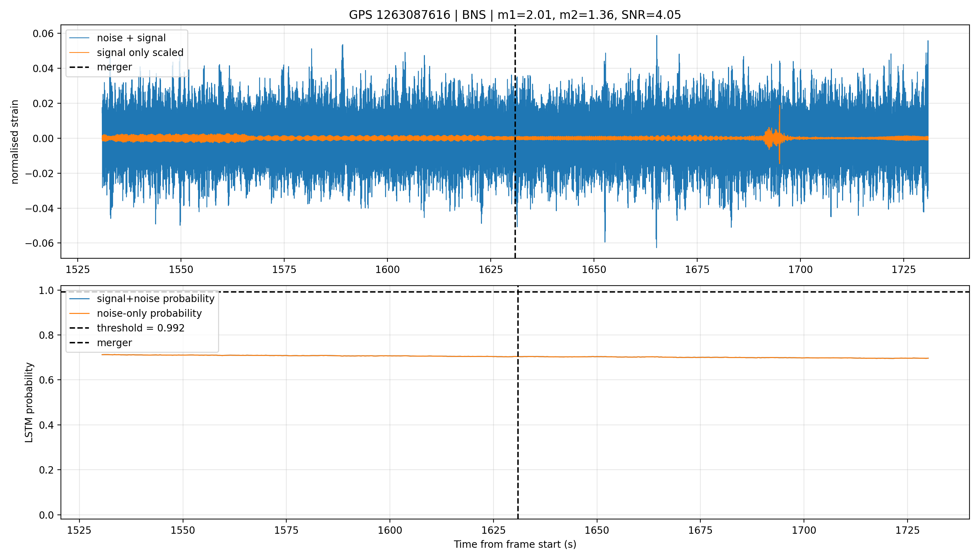This screenshot has height=560, width=980.
Task: Click the 'Time from frame start (s)' label
Action: click(515, 544)
